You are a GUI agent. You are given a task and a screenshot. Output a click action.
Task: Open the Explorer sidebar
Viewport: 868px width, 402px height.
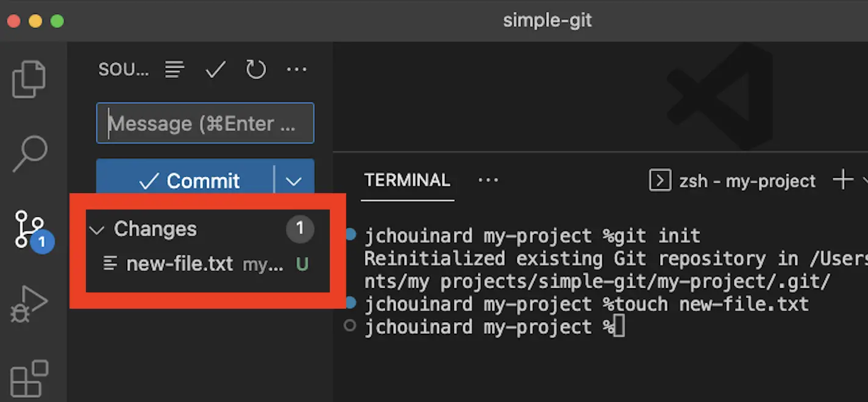[29, 78]
